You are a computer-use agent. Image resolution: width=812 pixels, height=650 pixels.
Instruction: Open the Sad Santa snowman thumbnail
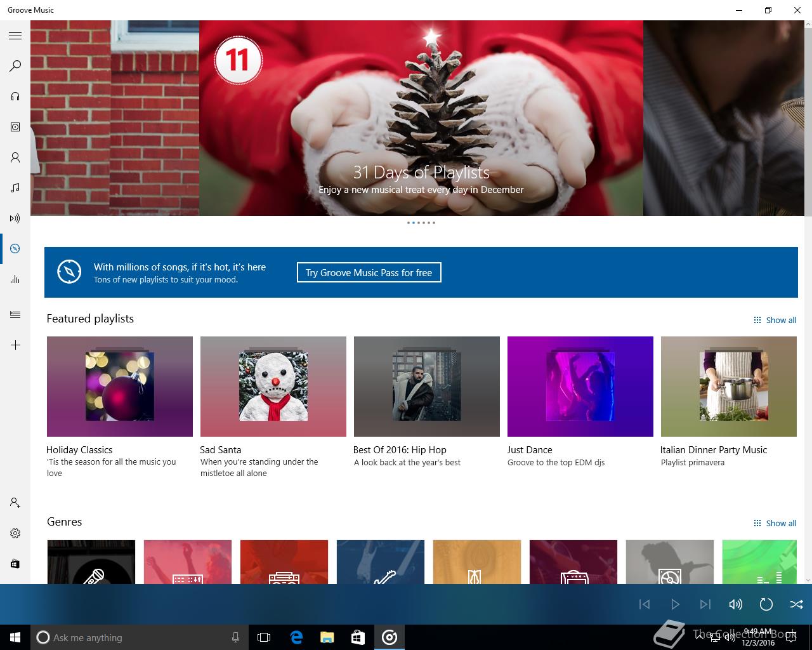273,387
